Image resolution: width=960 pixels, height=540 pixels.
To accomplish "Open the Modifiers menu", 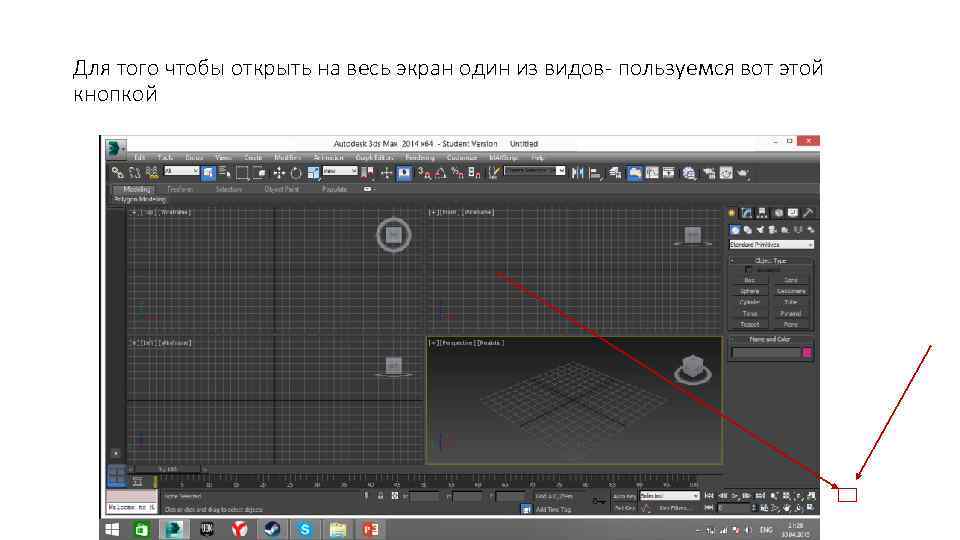I will (287, 157).
